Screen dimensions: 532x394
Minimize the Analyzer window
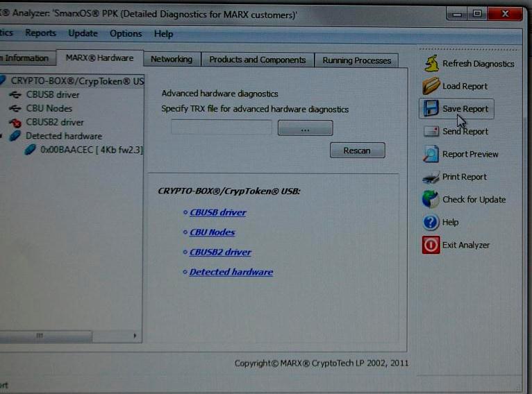(457, 15)
